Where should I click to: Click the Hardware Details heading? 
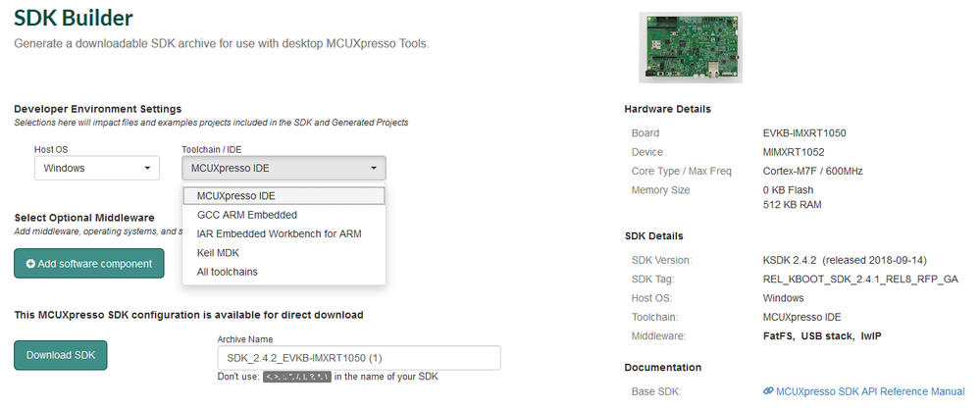click(x=667, y=109)
